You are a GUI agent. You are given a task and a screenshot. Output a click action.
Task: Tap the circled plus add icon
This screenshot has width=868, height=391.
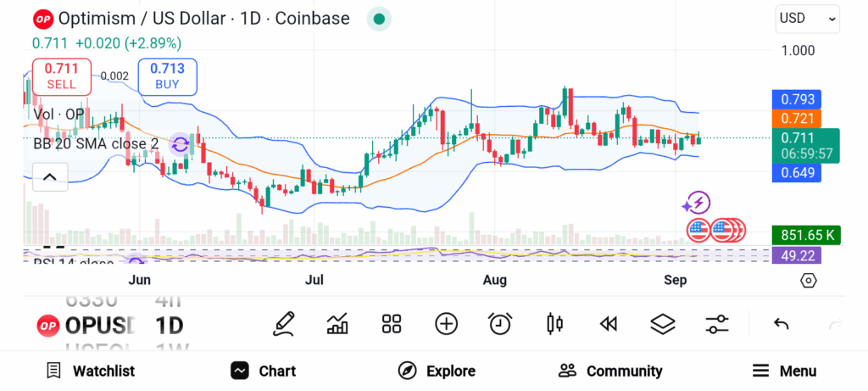click(x=446, y=324)
